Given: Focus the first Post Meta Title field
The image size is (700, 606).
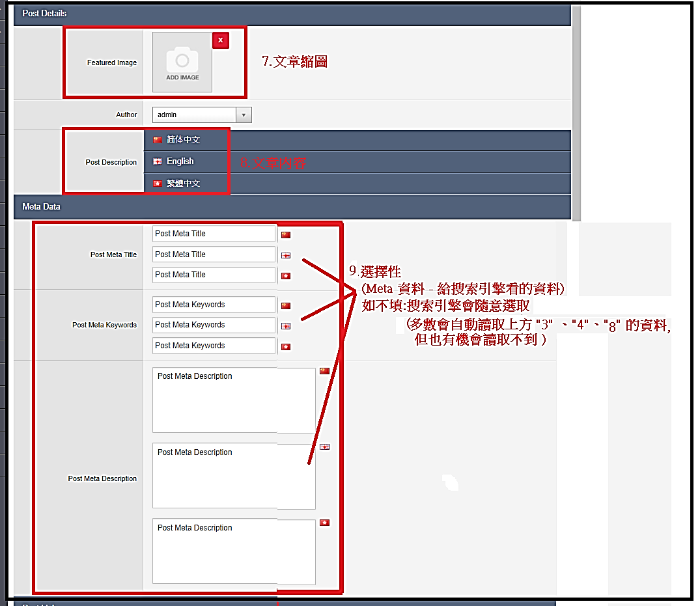Looking at the screenshot, I should tap(214, 234).
